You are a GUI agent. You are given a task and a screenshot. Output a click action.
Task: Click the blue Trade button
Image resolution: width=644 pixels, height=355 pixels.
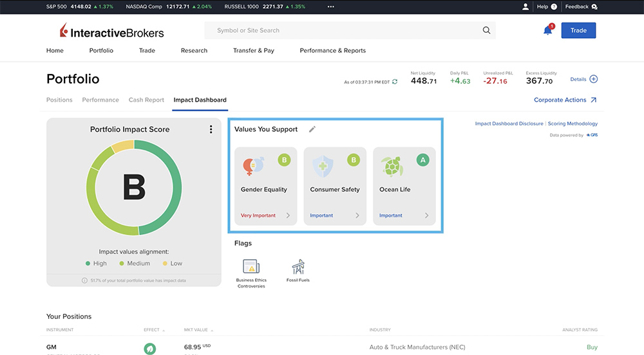pos(578,30)
